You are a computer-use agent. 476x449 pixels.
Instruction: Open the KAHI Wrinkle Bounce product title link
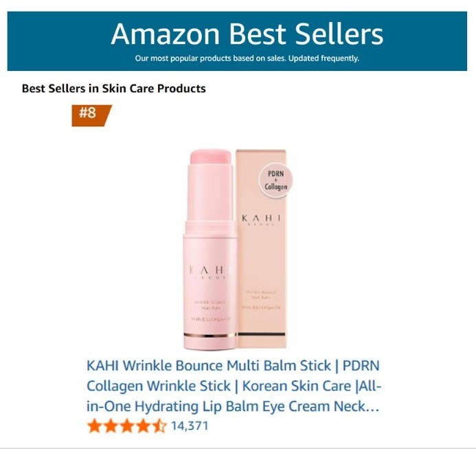click(233, 386)
